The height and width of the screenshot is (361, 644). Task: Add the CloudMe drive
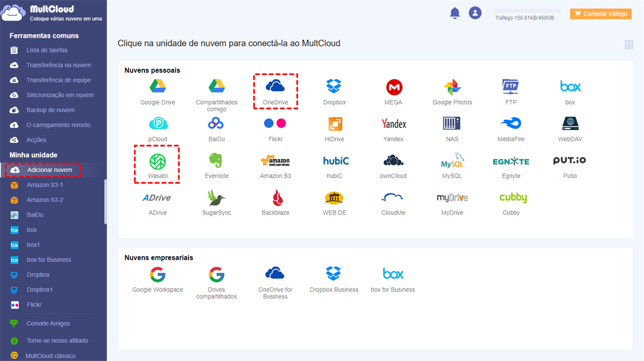393,198
